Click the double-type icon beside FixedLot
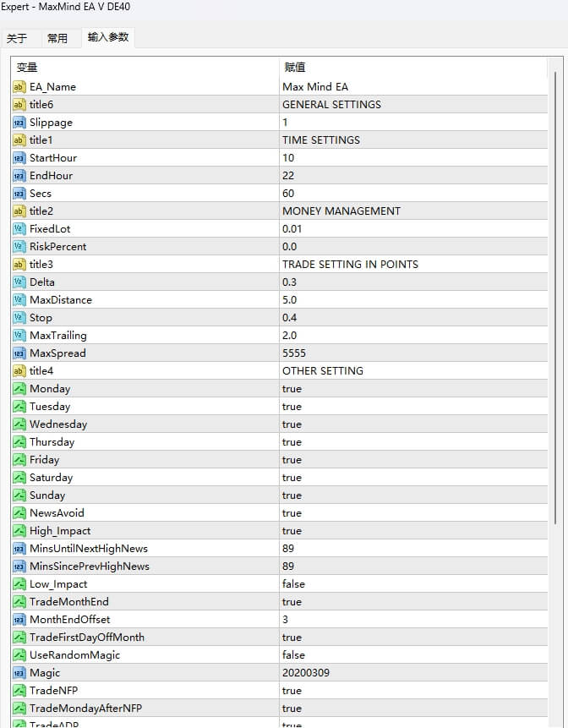The image size is (568, 728). pos(19,228)
